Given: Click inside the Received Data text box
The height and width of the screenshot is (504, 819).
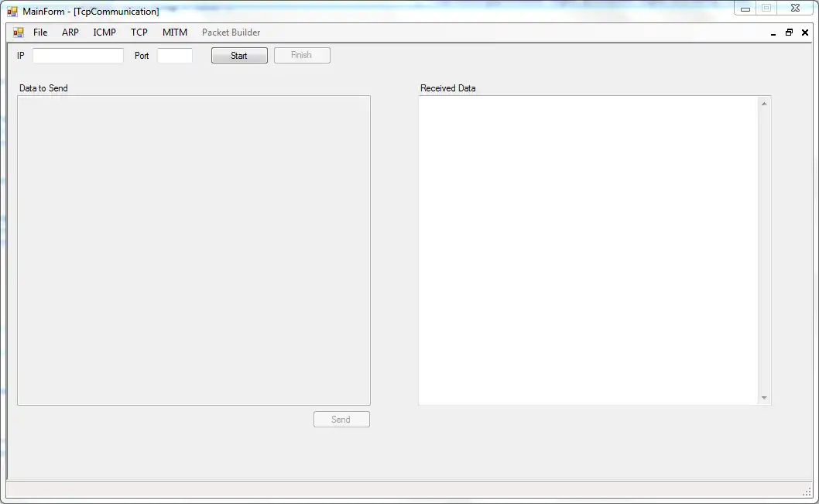Looking at the screenshot, I should point(588,250).
